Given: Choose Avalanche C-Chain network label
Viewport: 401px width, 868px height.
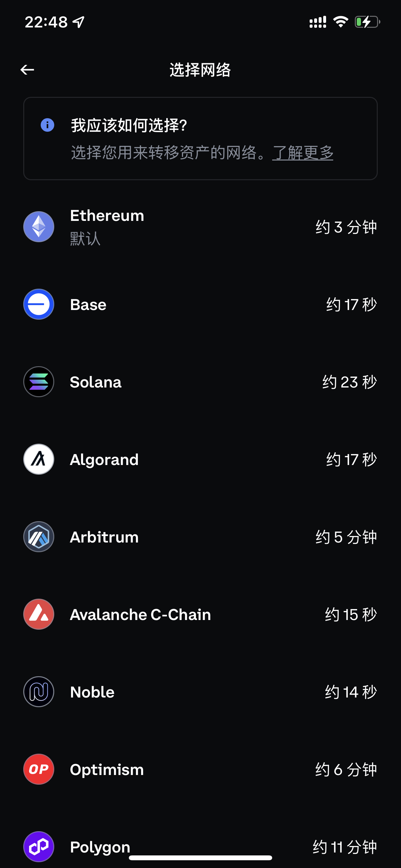Looking at the screenshot, I should pyautogui.click(x=140, y=615).
